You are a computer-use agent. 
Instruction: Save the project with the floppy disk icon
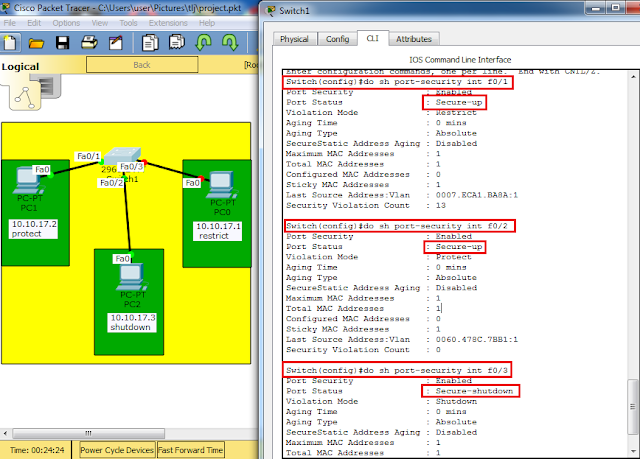click(62, 43)
